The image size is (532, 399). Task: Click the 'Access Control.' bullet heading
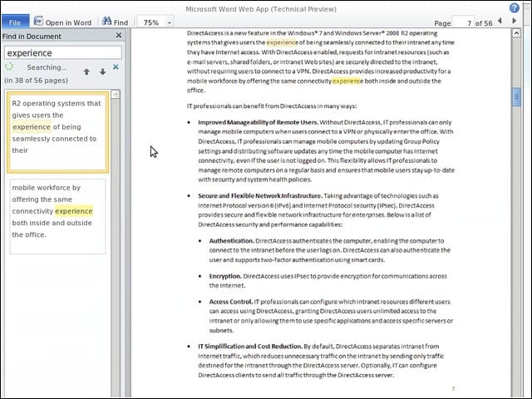231,302
